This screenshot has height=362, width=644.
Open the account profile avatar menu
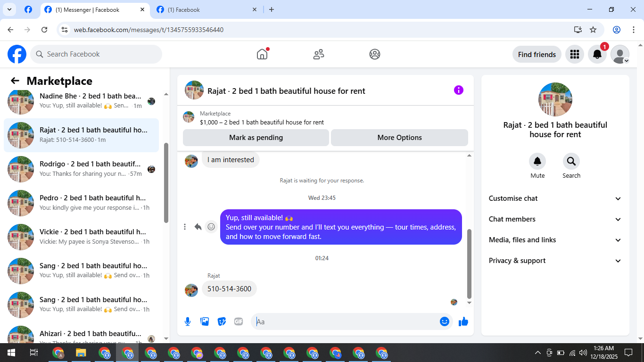(620, 54)
